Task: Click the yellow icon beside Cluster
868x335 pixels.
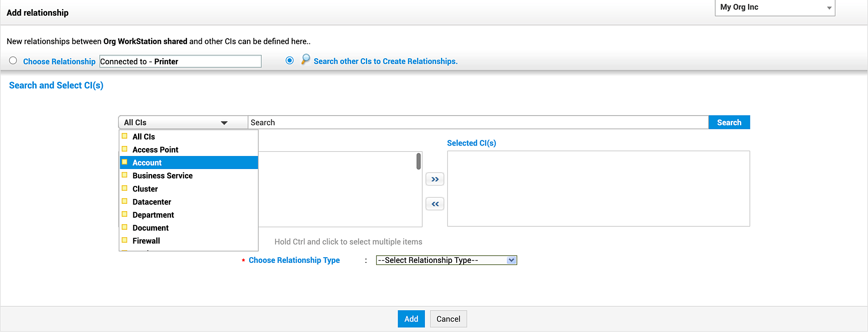Action: click(125, 188)
